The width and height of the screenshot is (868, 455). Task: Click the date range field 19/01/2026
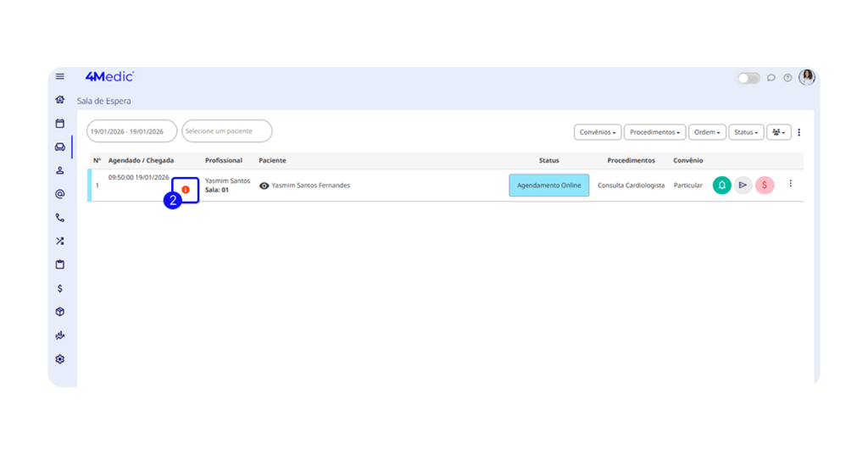[x=131, y=131]
